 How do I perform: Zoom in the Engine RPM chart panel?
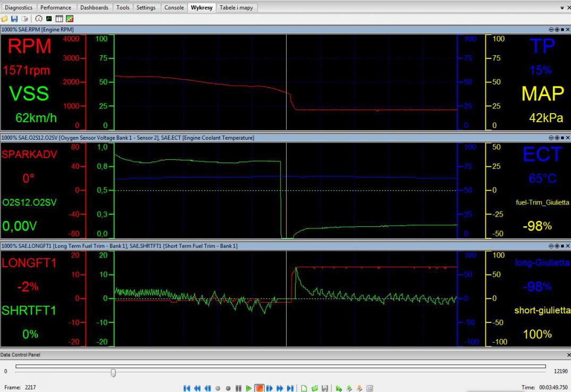[x=557, y=30]
